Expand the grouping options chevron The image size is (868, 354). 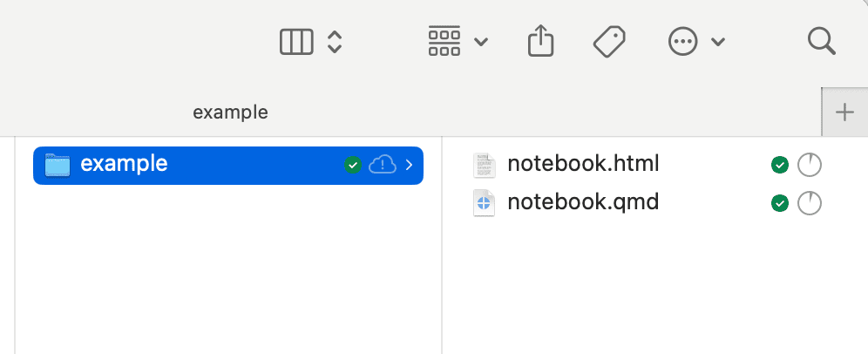[481, 42]
